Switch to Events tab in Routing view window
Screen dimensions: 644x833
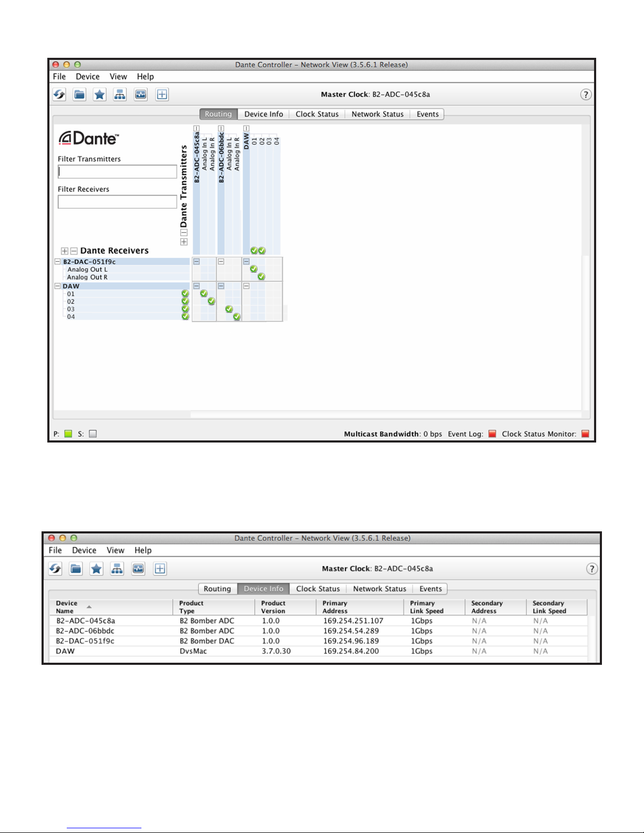(x=427, y=114)
